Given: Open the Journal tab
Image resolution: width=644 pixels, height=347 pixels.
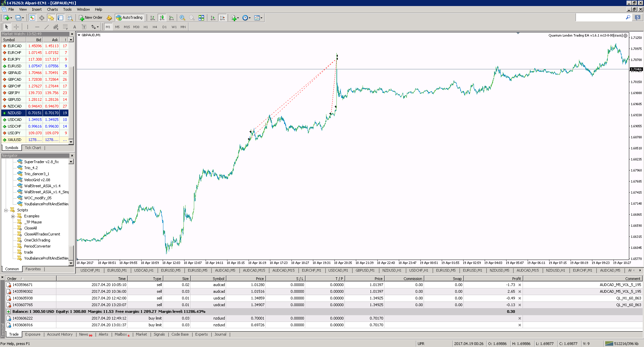Looking at the screenshot, I should click(220, 334).
